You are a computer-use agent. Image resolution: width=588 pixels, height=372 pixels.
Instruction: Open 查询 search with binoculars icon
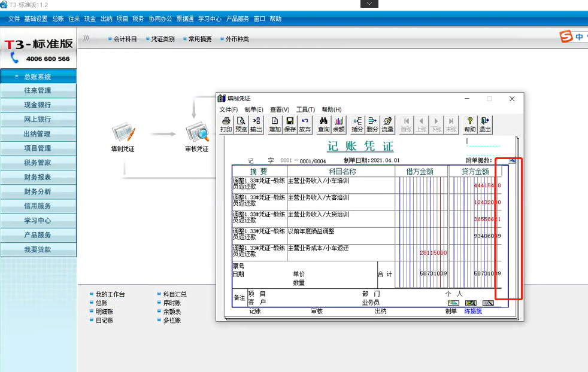point(323,125)
